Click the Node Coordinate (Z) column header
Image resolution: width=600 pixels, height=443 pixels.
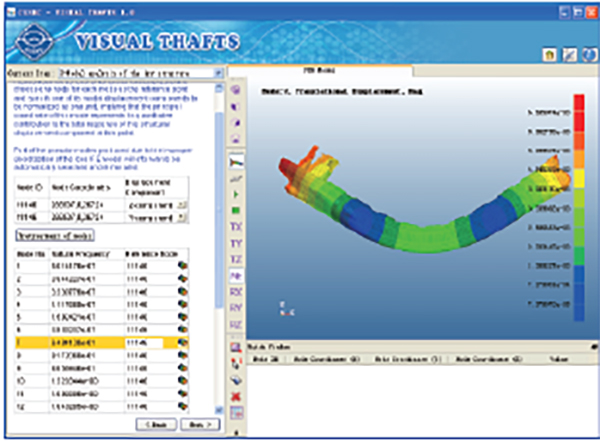(488, 359)
